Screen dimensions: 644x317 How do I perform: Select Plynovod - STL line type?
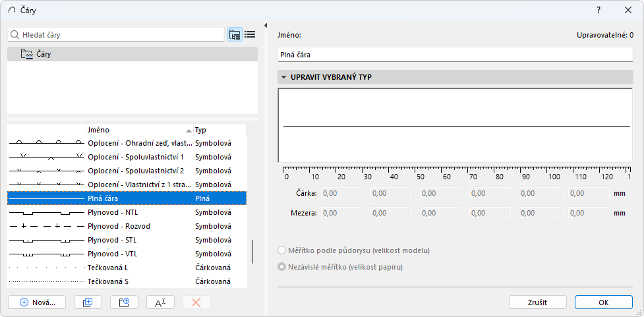click(127, 240)
